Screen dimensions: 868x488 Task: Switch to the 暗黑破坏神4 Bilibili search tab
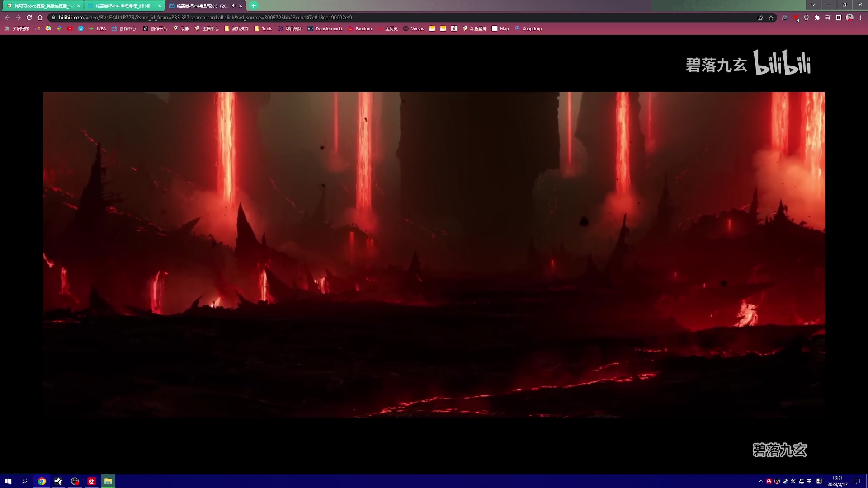123,6
